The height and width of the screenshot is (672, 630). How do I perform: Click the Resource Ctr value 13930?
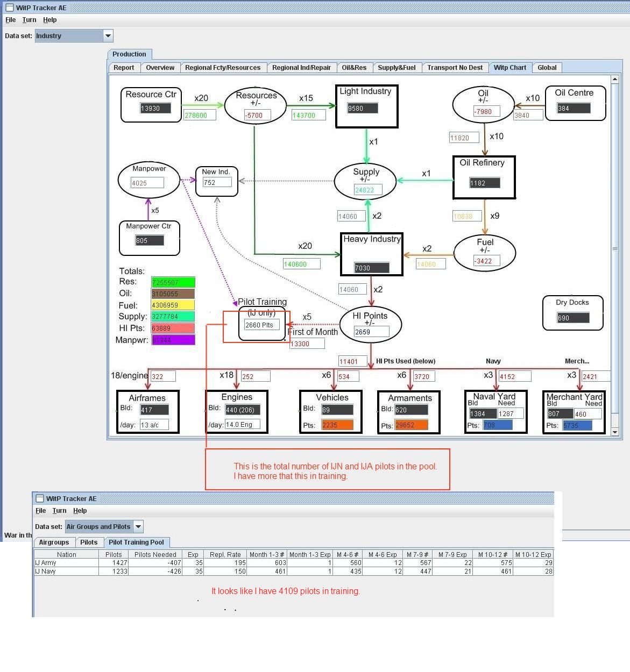(x=155, y=108)
